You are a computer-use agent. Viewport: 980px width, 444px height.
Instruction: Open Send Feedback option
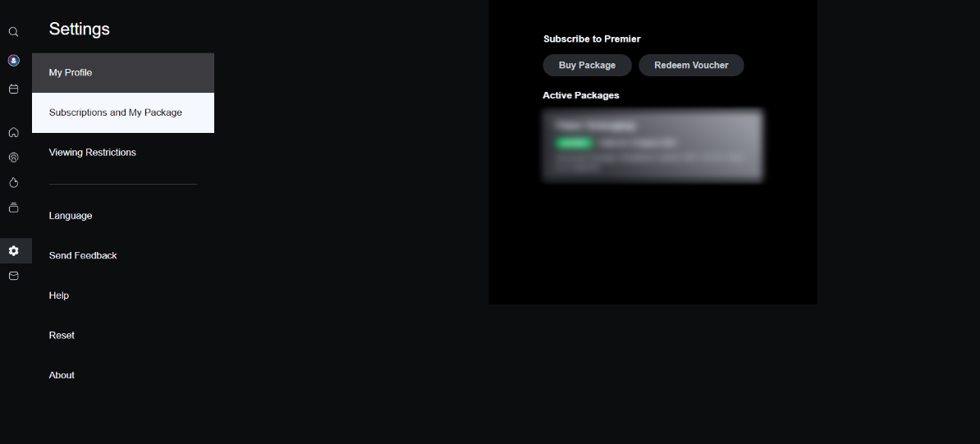123,256
